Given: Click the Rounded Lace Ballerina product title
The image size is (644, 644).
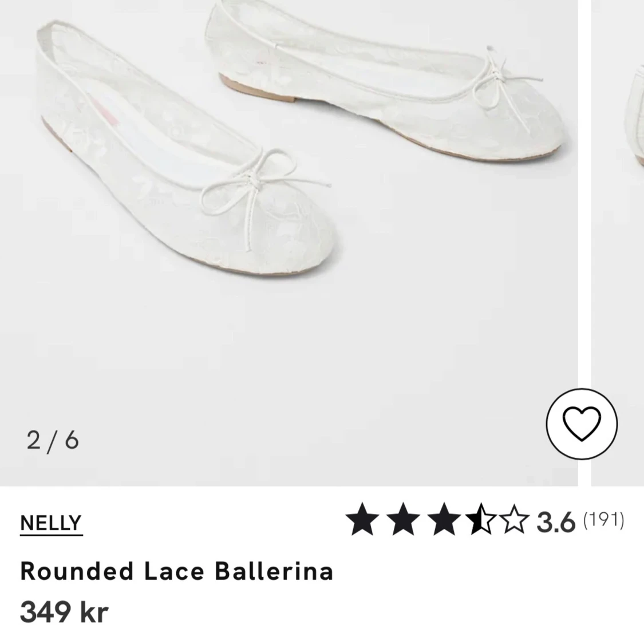Looking at the screenshot, I should pyautogui.click(x=177, y=571).
